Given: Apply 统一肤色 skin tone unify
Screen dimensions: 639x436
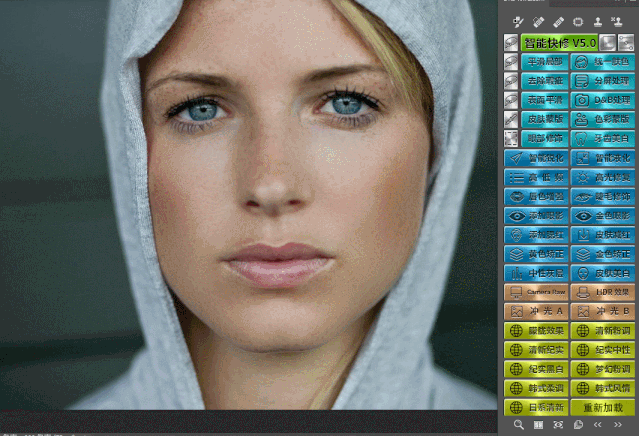Looking at the screenshot, I should point(603,62).
